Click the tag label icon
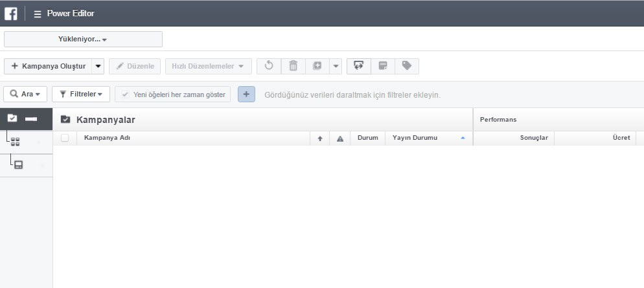The image size is (644, 288). click(407, 66)
